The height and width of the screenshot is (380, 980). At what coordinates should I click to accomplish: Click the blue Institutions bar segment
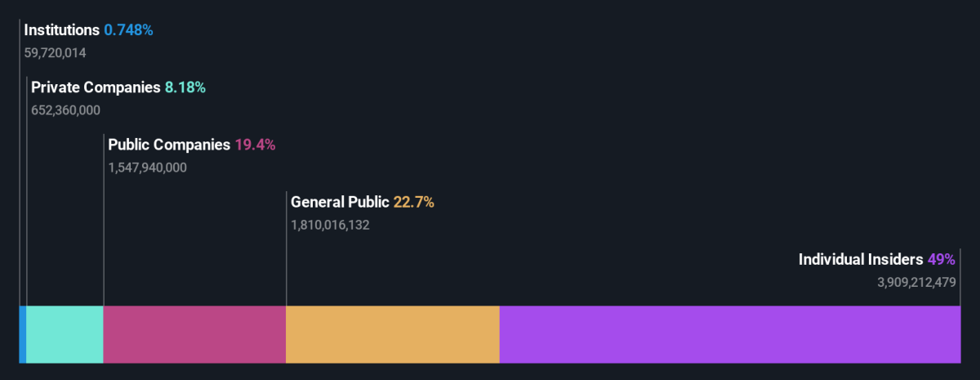click(x=23, y=334)
